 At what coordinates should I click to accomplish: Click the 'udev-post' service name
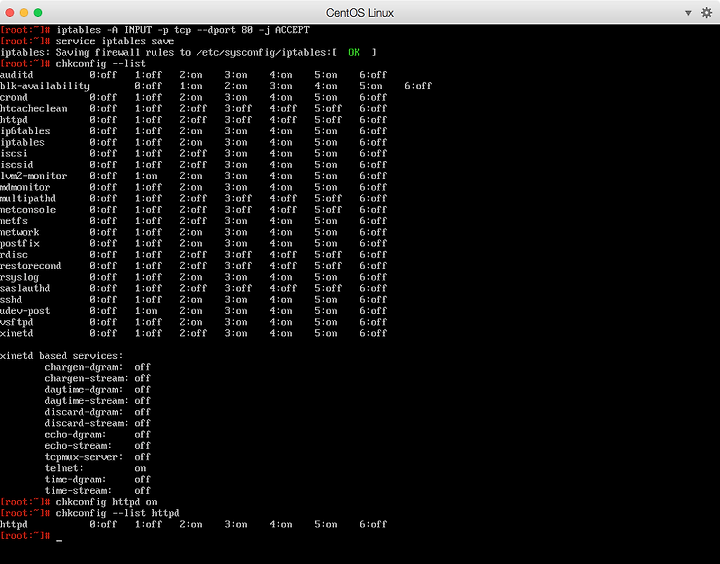click(25, 311)
